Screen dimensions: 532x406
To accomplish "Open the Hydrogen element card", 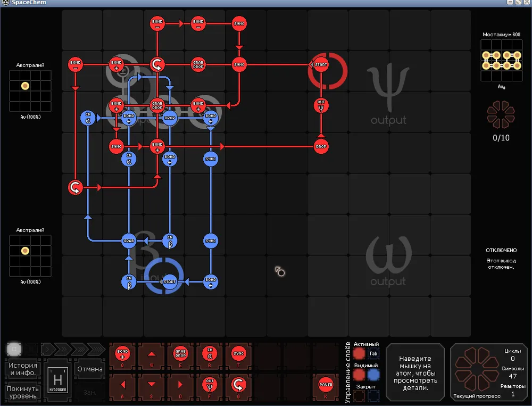I will 57,380.
